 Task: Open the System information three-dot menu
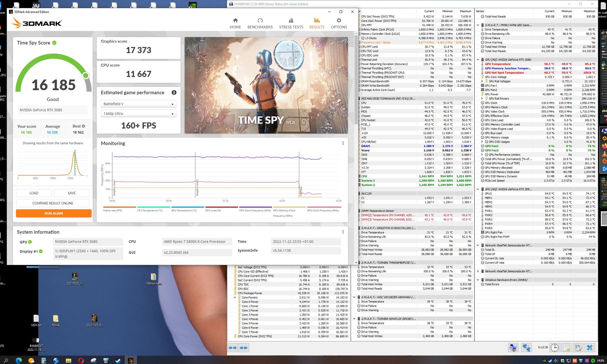[343, 232]
